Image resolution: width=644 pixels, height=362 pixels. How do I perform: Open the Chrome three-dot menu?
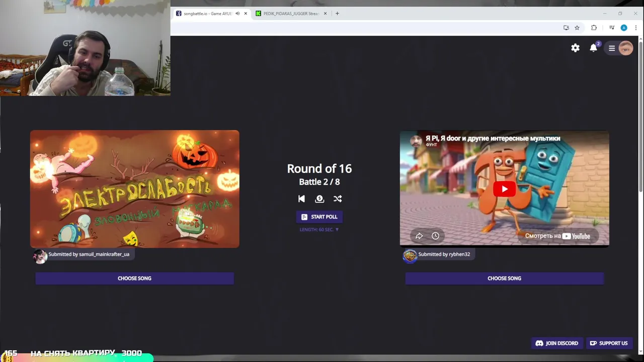(636, 28)
